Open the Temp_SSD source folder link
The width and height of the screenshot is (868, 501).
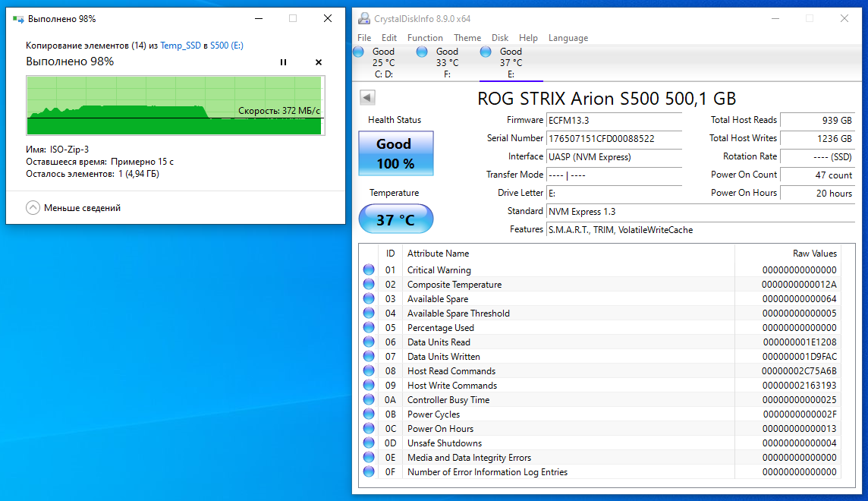tap(181, 46)
